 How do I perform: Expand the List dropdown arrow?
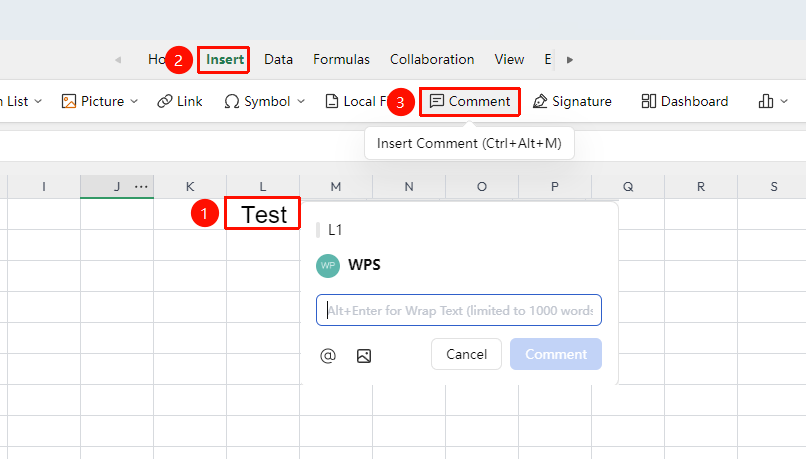pyautogui.click(x=38, y=101)
